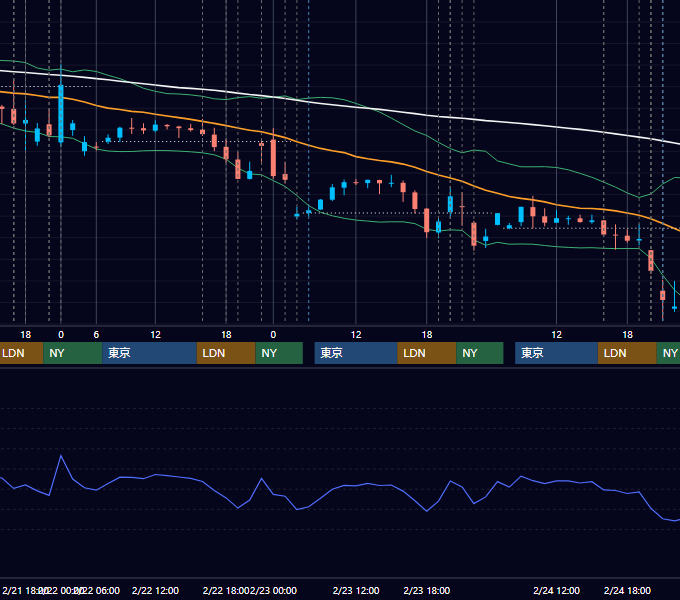Click the tall blue candle at 2/22 00:00
The image size is (680, 600).
point(61,114)
